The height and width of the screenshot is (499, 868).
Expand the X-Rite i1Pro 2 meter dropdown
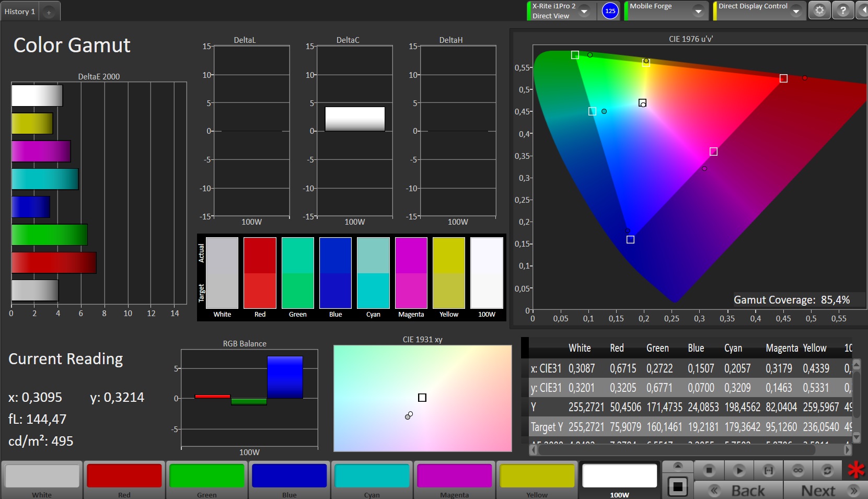point(585,11)
